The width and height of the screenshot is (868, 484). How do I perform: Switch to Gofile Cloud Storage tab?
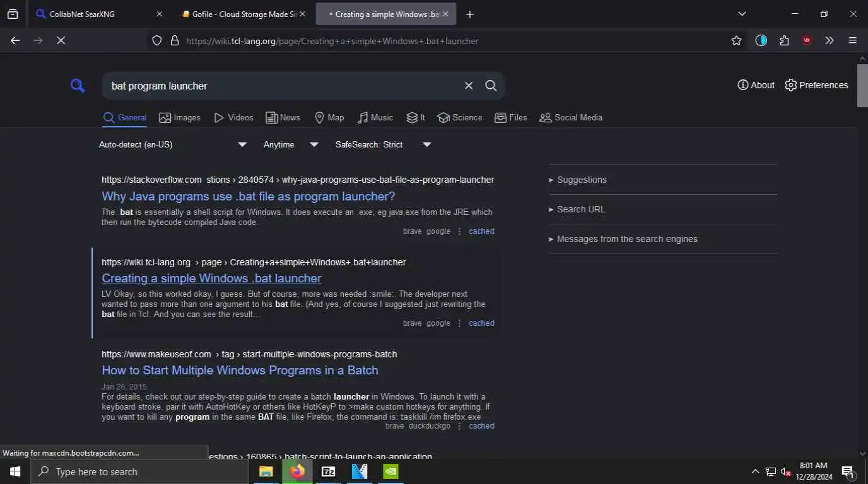tap(243, 14)
